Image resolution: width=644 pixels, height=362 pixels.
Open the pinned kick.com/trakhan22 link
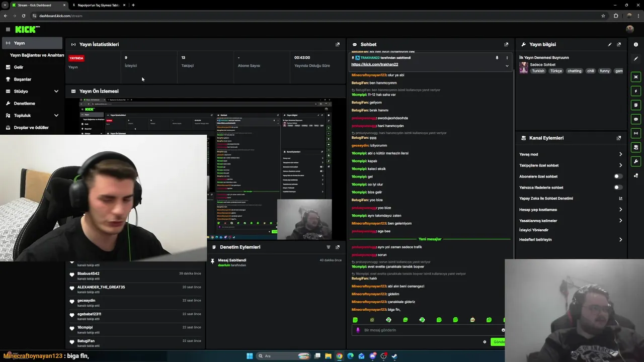click(374, 64)
